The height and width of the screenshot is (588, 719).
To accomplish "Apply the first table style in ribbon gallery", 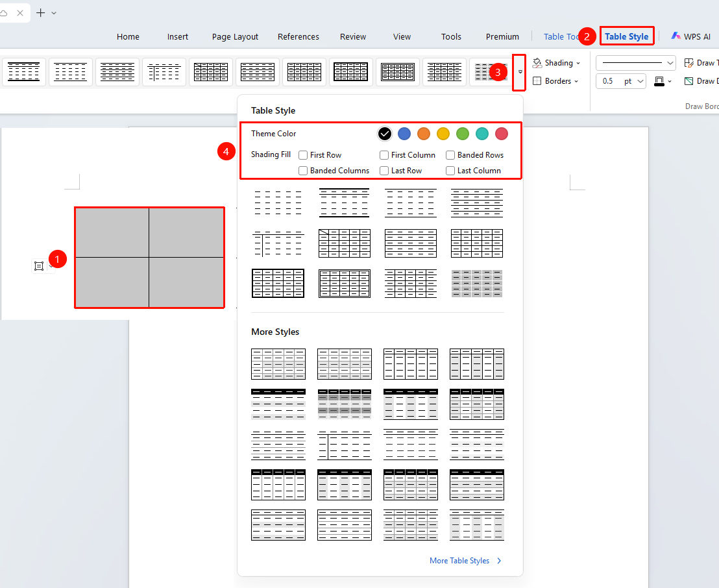I will 24,72.
